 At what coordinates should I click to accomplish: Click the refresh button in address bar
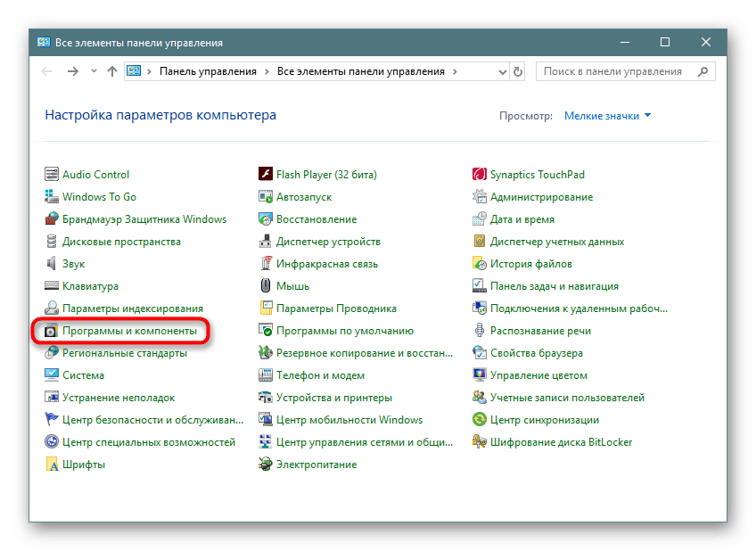[x=518, y=71]
